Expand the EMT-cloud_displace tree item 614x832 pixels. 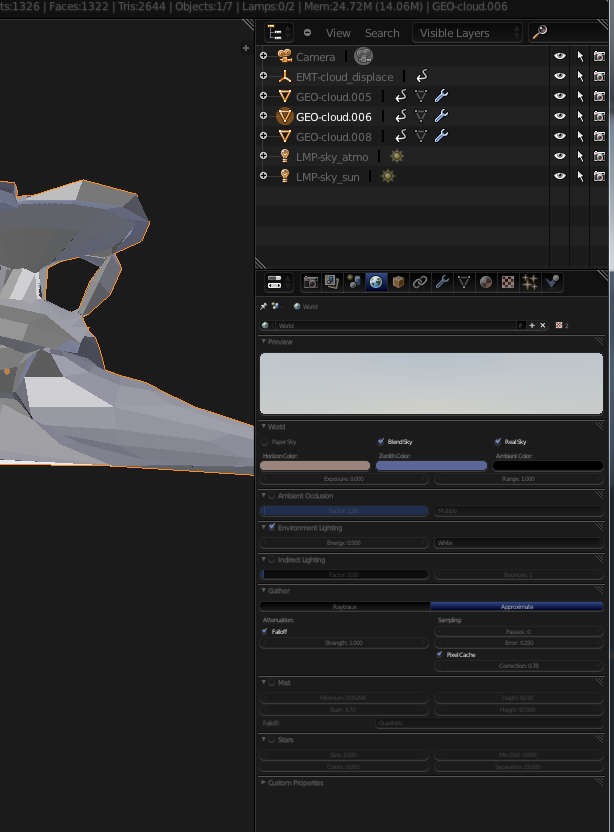pyautogui.click(x=263, y=76)
